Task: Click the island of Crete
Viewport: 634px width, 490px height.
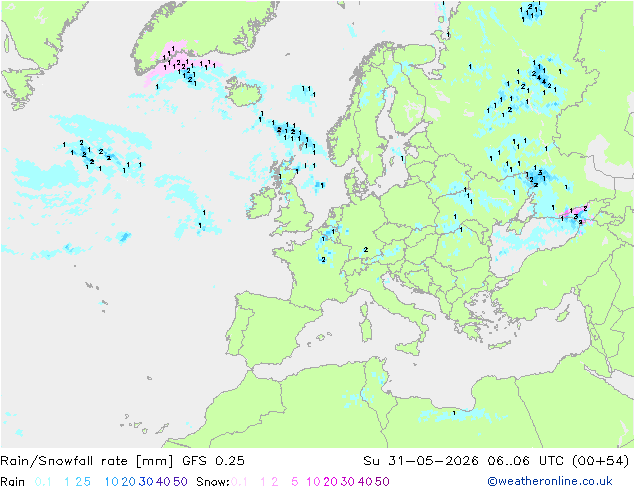Action: coord(501,345)
